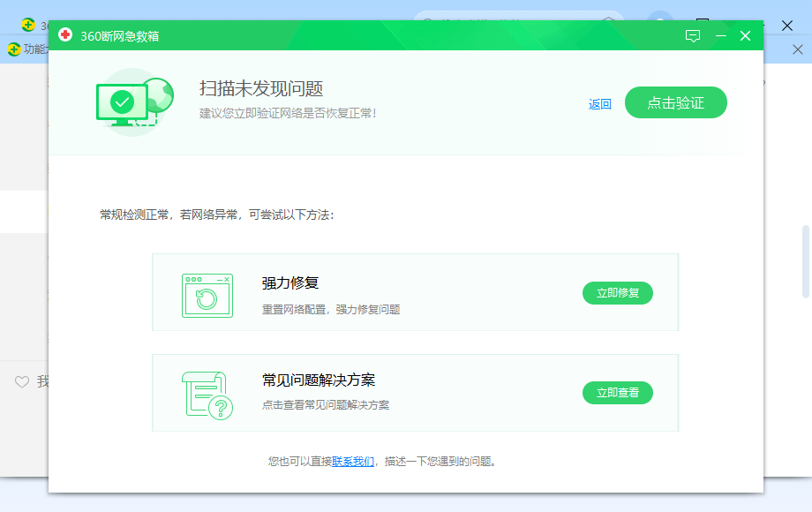Click the 360 logo in the background window's top-left corner
Viewport: 812px width, 512px height.
28,25
